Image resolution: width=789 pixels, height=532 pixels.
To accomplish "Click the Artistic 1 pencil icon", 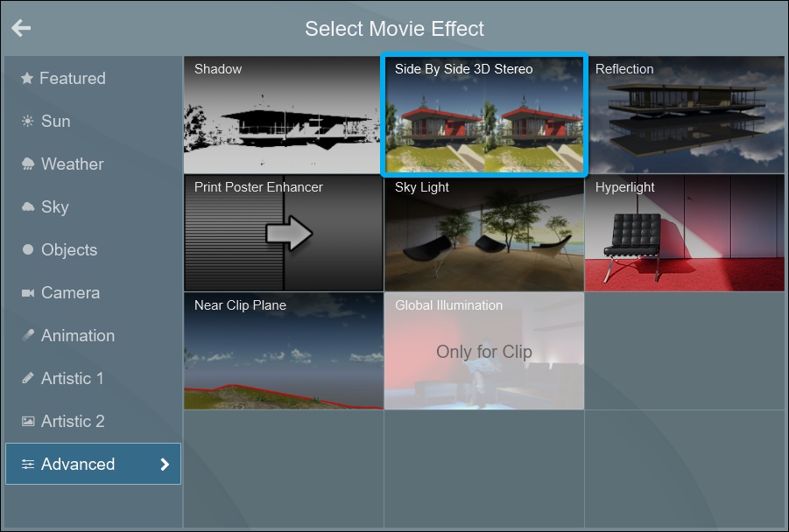I will click(x=28, y=379).
